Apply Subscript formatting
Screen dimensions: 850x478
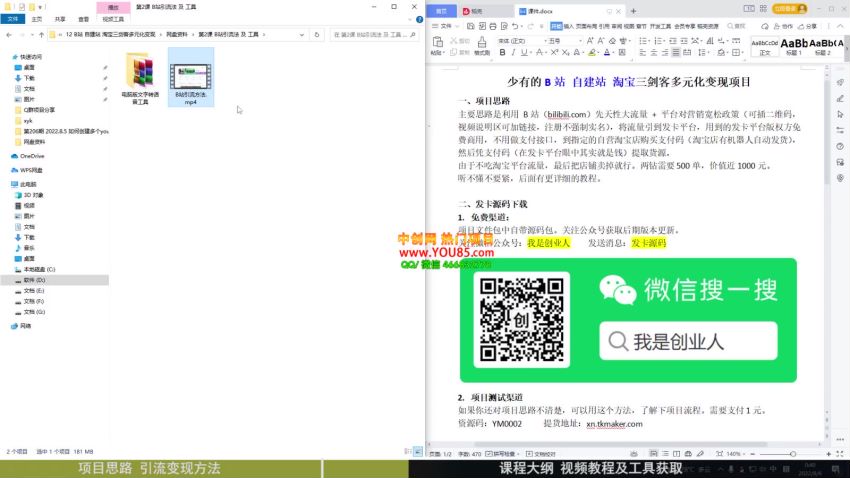click(565, 53)
